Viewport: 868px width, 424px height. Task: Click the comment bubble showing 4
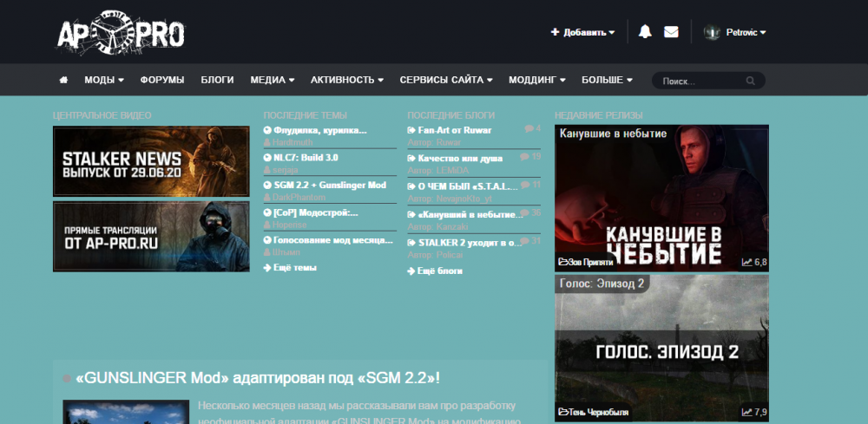tap(529, 129)
